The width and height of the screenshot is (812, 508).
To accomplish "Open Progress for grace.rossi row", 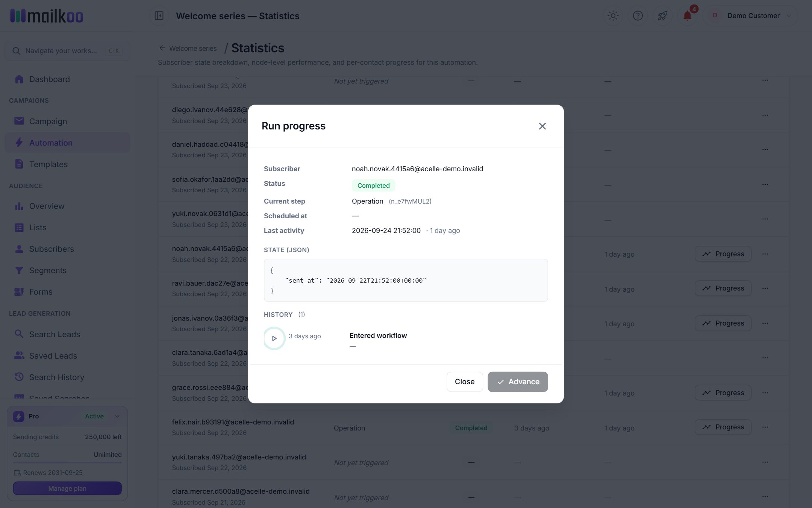I will click(723, 393).
